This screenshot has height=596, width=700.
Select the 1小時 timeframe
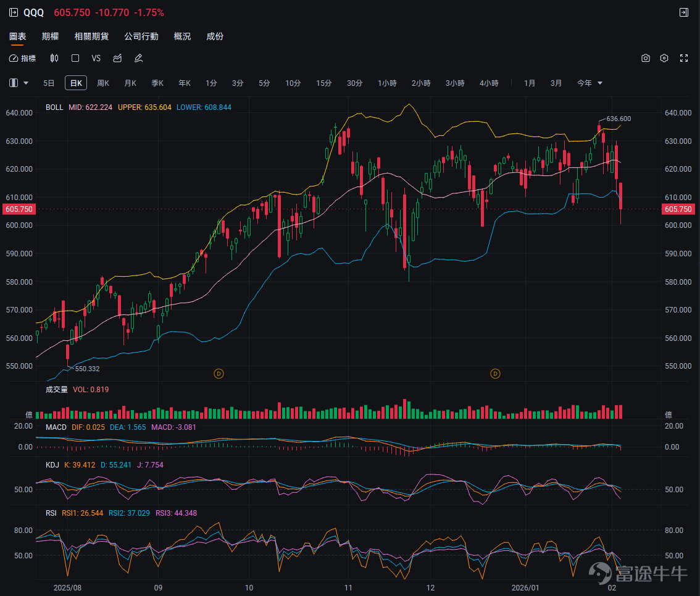click(388, 83)
